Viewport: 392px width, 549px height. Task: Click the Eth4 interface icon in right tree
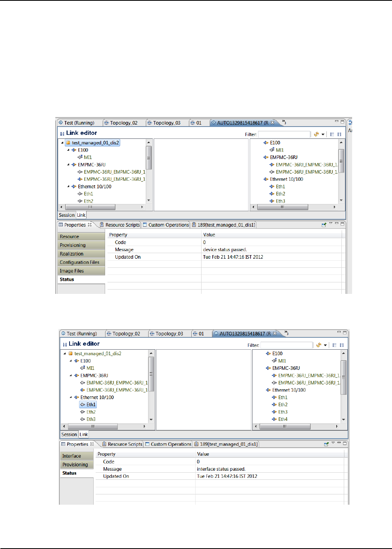(x=274, y=419)
